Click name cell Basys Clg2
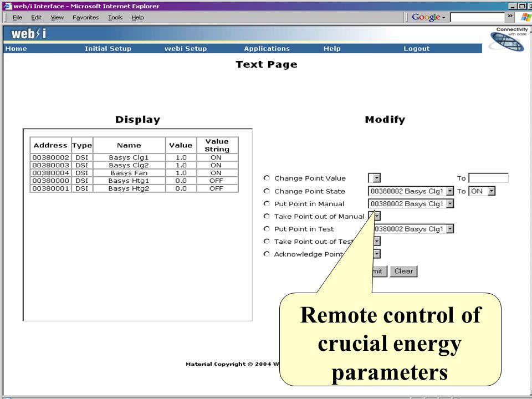Viewport: 532px width, 399px height. 129,165
